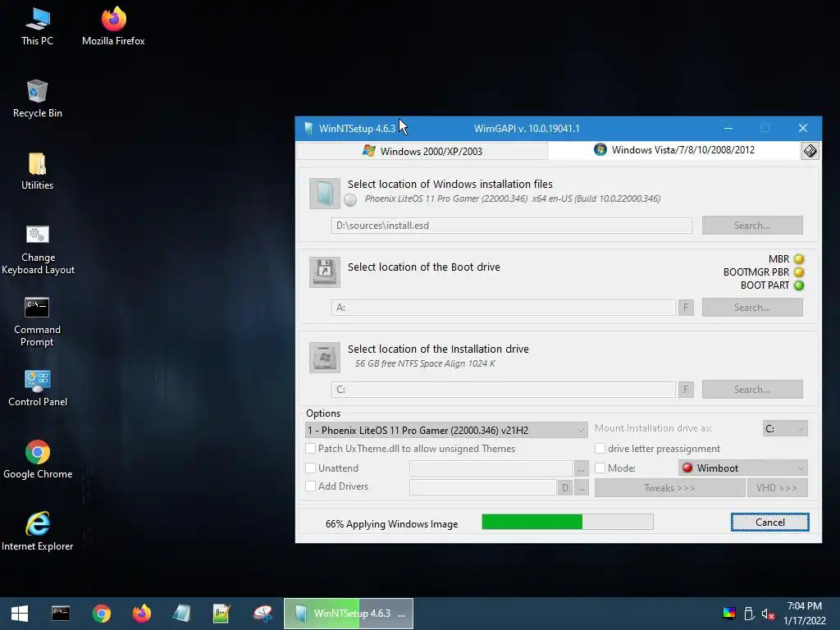Click the BOOTMGR PBR yellow indicator
This screenshot has height=630, width=840.
799,272
